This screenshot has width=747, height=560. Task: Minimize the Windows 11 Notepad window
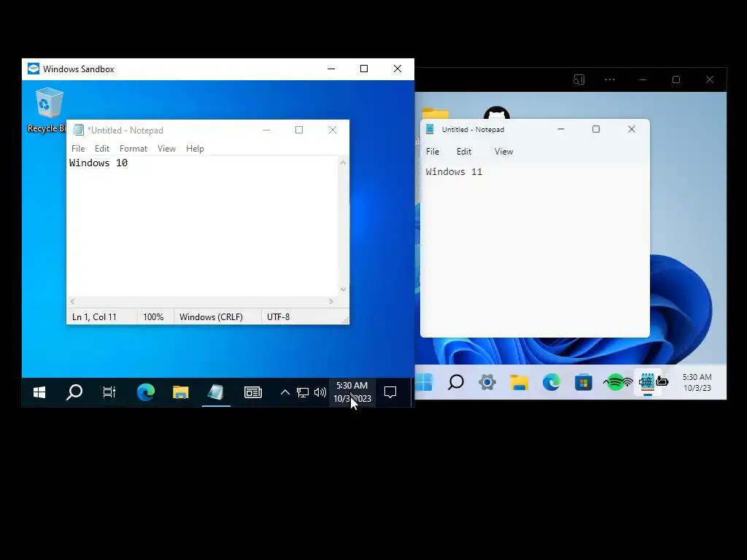(561, 129)
